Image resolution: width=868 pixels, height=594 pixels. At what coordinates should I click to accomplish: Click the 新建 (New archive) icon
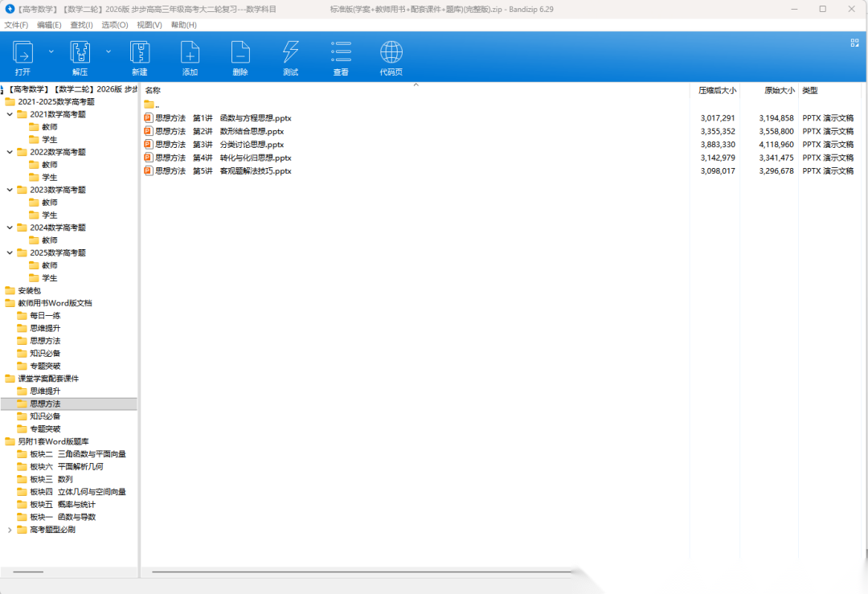[140, 54]
